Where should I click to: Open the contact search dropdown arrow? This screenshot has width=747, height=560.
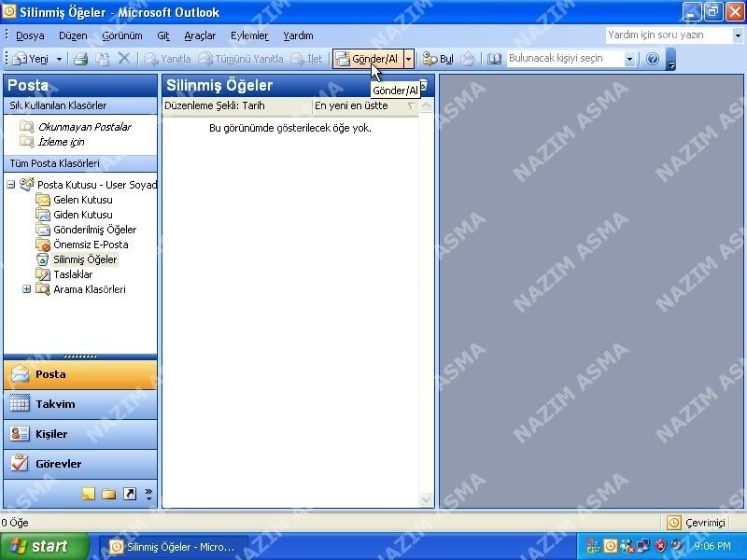point(629,59)
